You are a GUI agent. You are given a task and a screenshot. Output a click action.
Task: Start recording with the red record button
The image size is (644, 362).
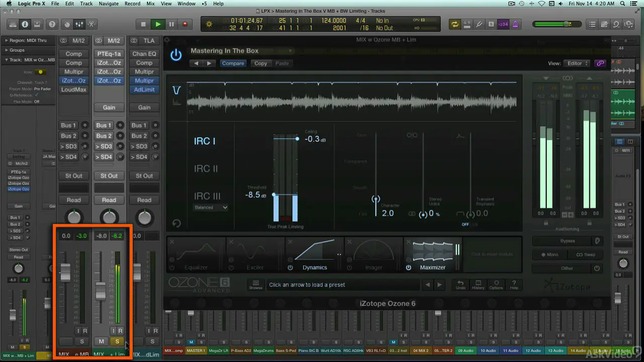tap(185, 24)
